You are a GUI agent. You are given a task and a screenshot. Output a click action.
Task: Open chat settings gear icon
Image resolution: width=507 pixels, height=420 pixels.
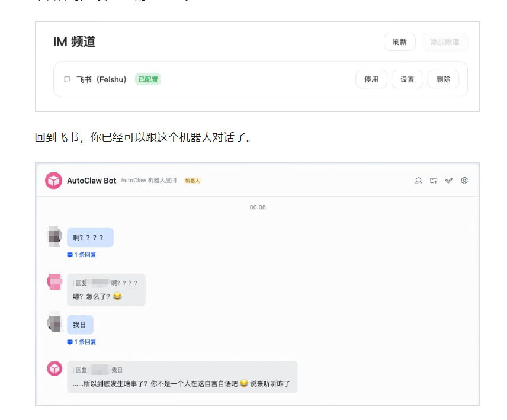click(464, 181)
